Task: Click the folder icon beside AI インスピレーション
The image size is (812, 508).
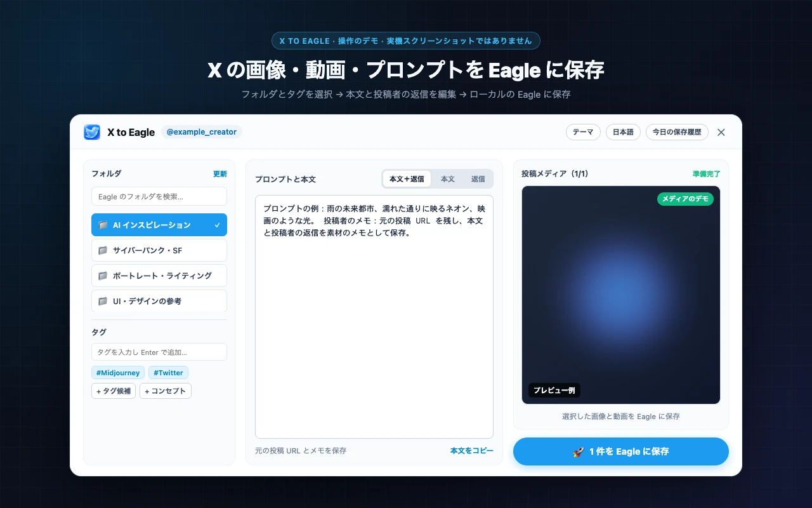Action: point(103,225)
